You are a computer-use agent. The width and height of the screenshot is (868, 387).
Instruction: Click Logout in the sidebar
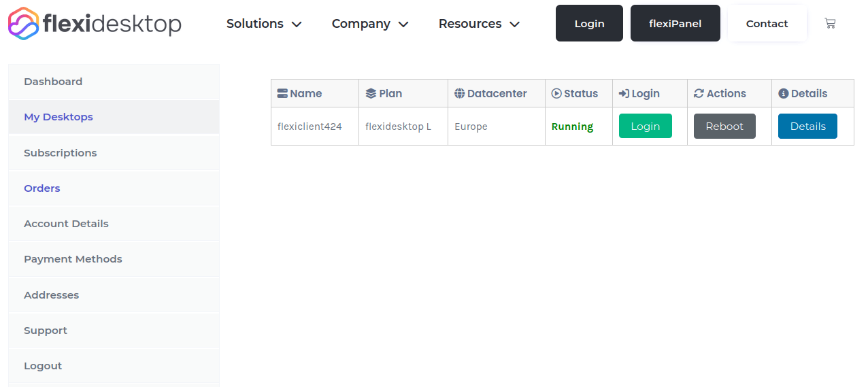click(43, 366)
